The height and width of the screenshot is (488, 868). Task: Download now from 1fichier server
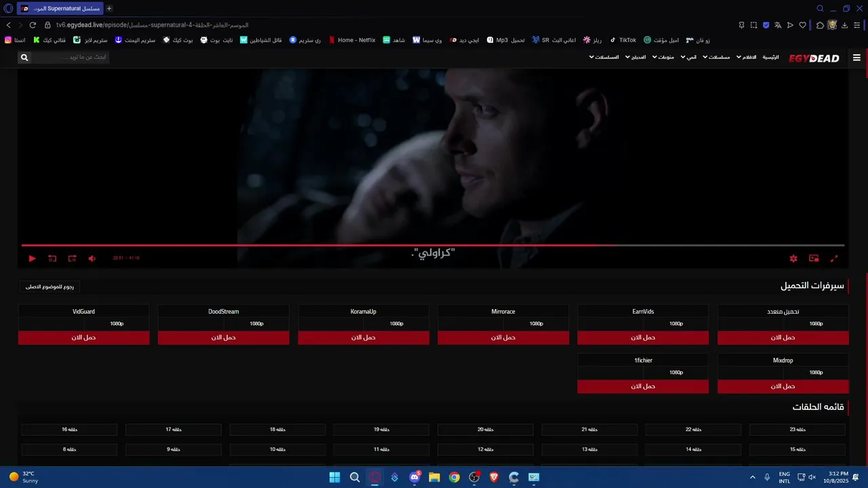pos(643,386)
